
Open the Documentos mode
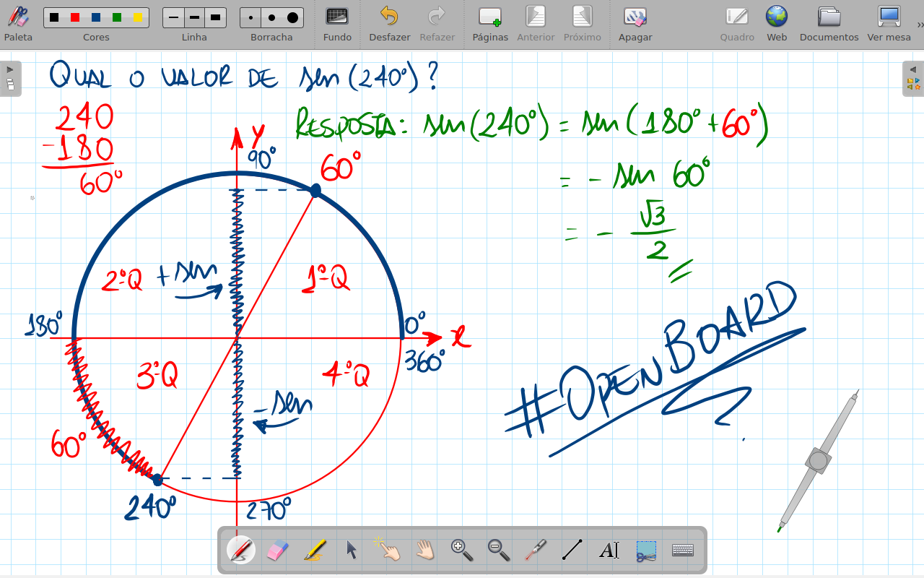pyautogui.click(x=829, y=24)
